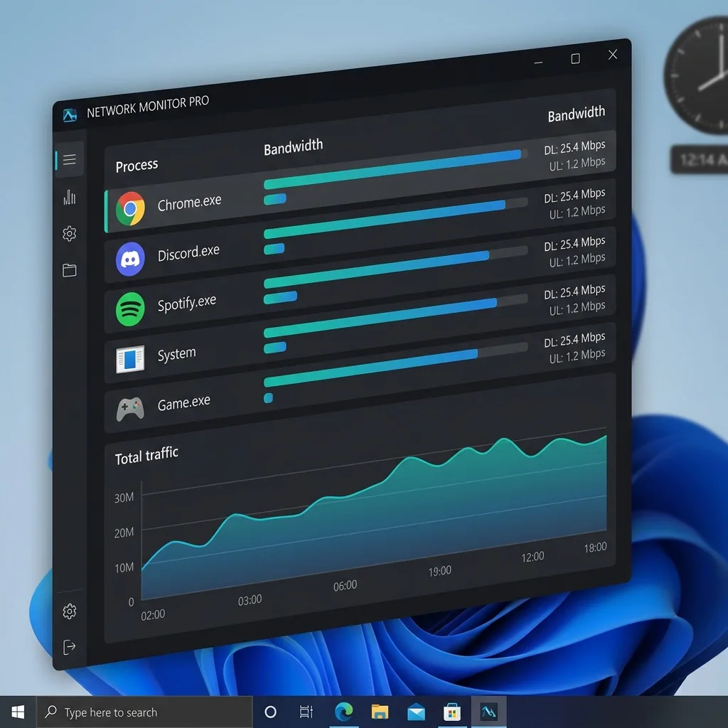Click the System download bandwidth bar
This screenshot has height=728, width=728.
click(380, 318)
